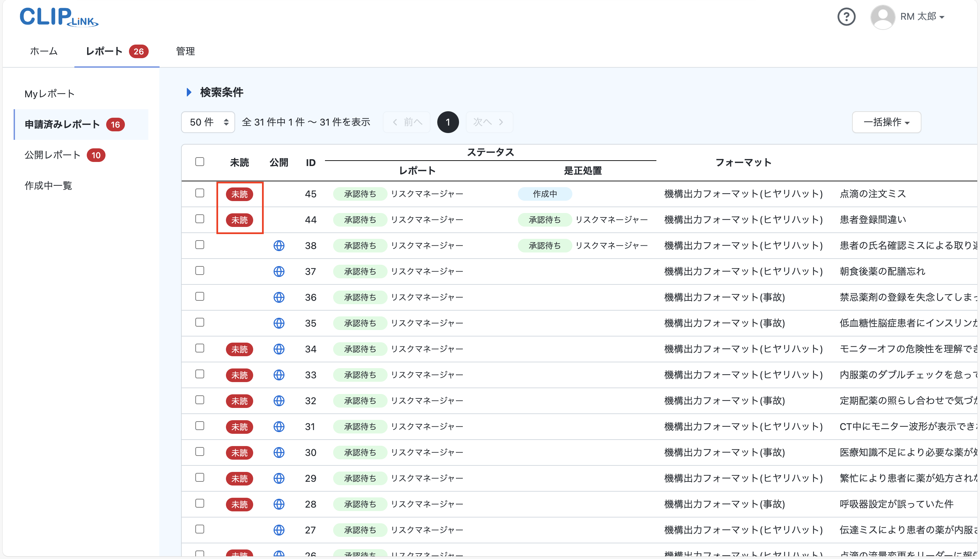Open the help icon in the top bar
This screenshot has height=559, width=980.
tap(846, 17)
